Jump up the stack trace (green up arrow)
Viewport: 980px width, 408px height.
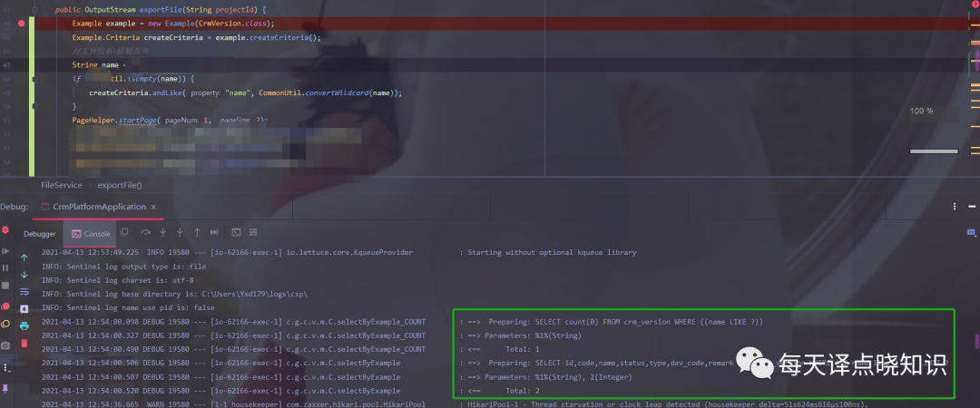point(24,257)
